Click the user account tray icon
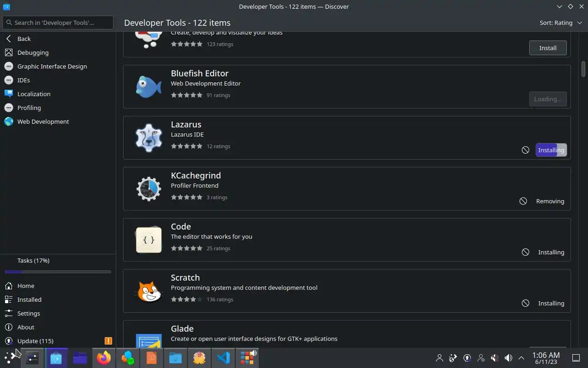This screenshot has height=368, width=588. [x=440, y=358]
